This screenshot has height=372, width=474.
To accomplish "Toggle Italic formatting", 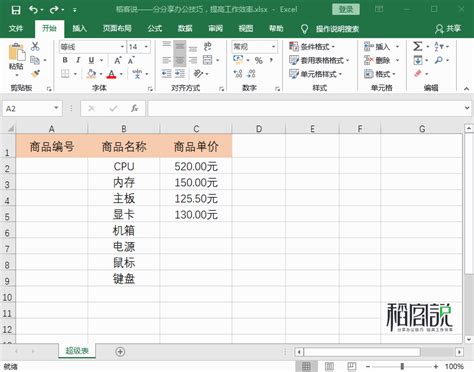I will pos(78,60).
